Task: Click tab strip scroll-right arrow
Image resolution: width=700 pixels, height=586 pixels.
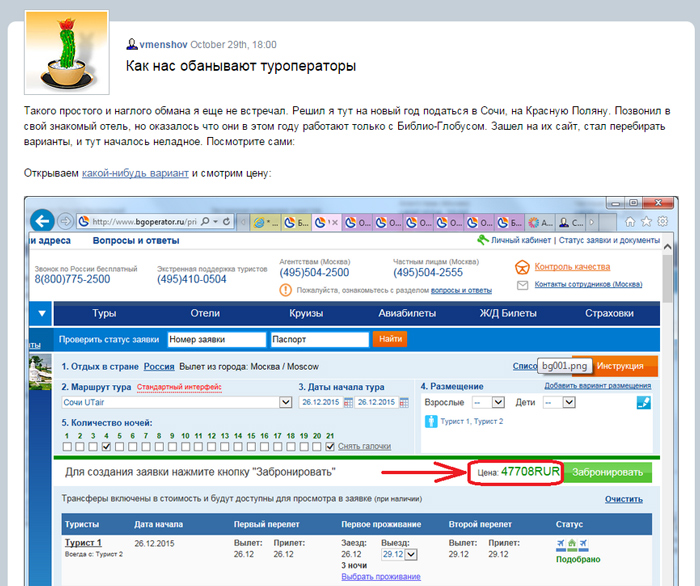Action: pyautogui.click(x=592, y=222)
